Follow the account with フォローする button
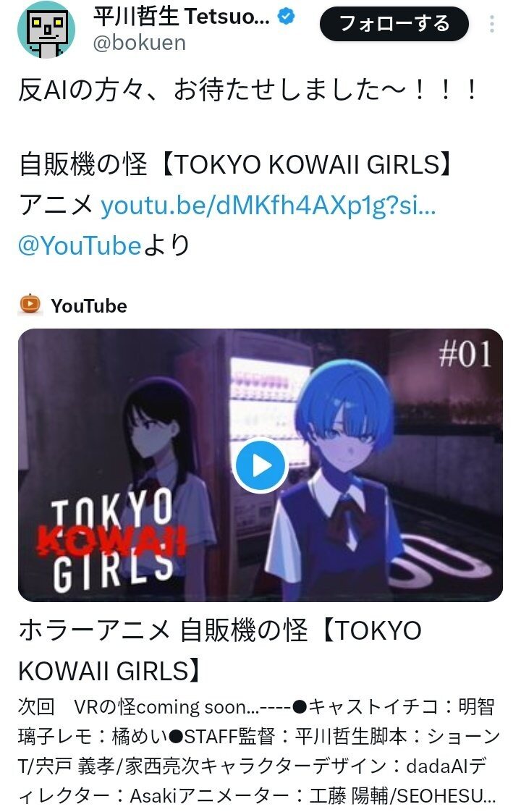521x812 pixels. 394,24
